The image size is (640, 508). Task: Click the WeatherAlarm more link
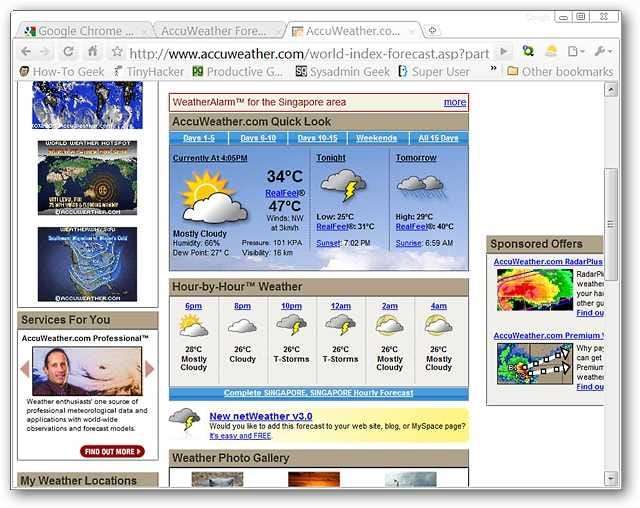click(455, 102)
